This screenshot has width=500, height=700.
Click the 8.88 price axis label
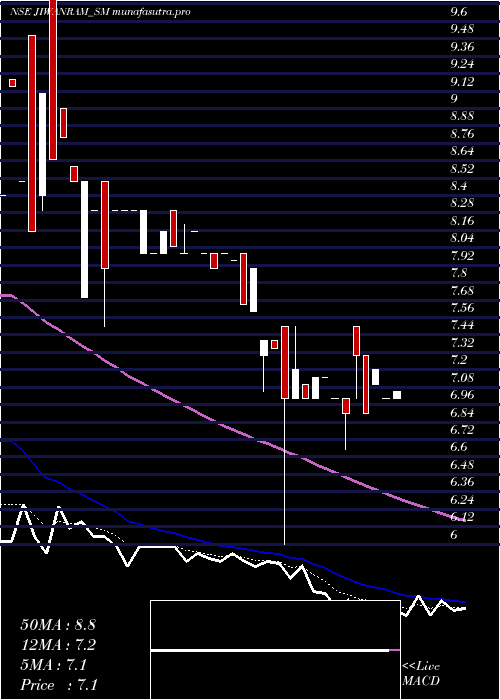point(462,116)
